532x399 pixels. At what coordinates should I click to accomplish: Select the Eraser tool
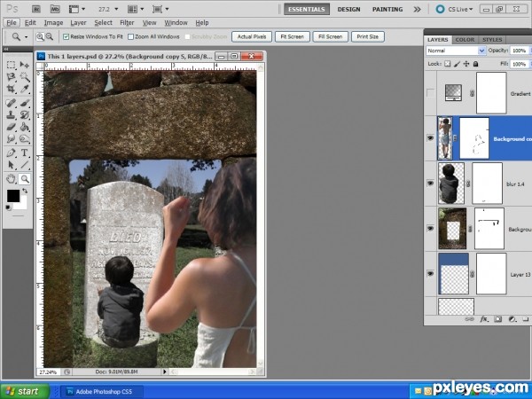[11, 127]
